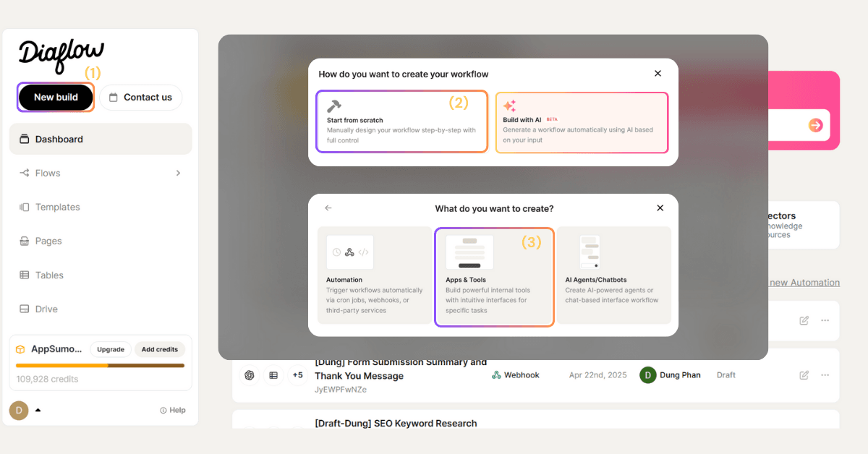Click the user avatar D in sidebar
The image size is (868, 454).
[19, 410]
